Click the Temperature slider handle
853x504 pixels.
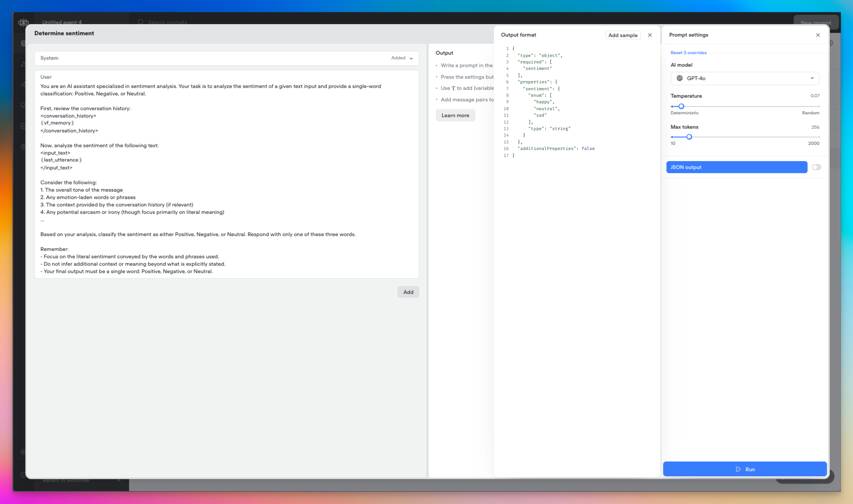pos(681,106)
